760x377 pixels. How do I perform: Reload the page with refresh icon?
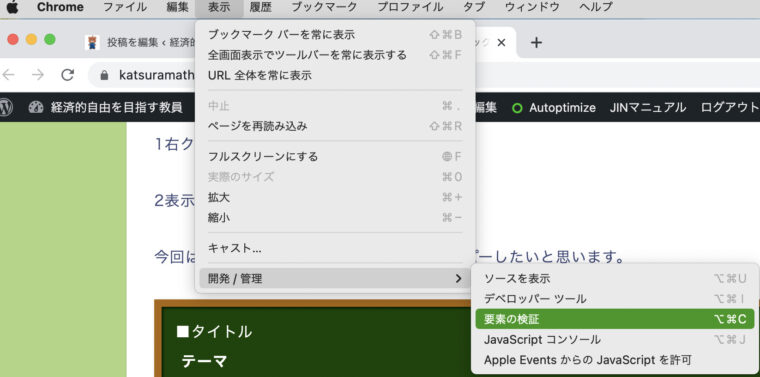tap(67, 75)
